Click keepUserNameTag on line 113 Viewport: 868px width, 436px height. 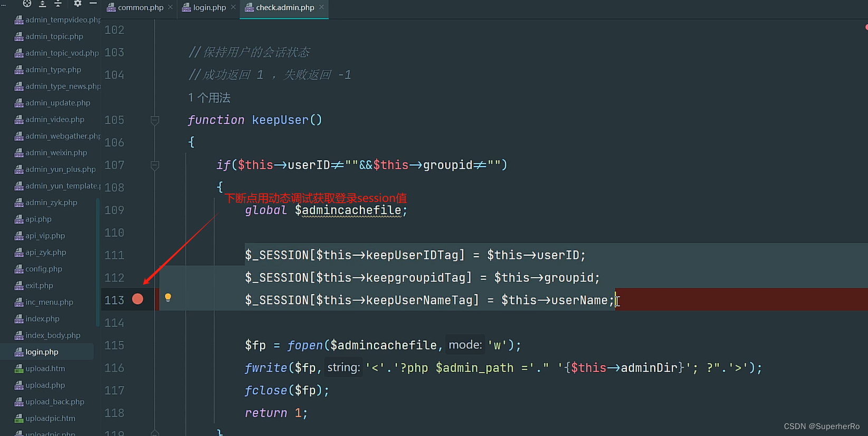coord(419,301)
